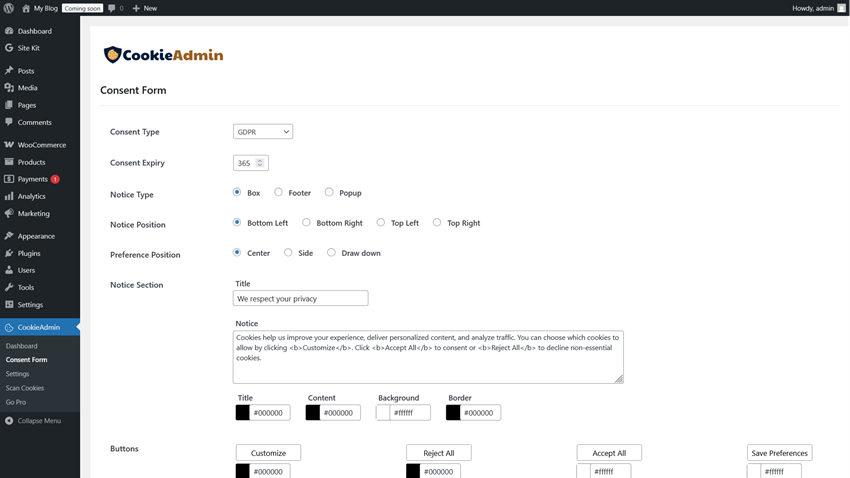This screenshot has width=850, height=478.
Task: Click the Products icon in sidebar
Action: pos(9,162)
